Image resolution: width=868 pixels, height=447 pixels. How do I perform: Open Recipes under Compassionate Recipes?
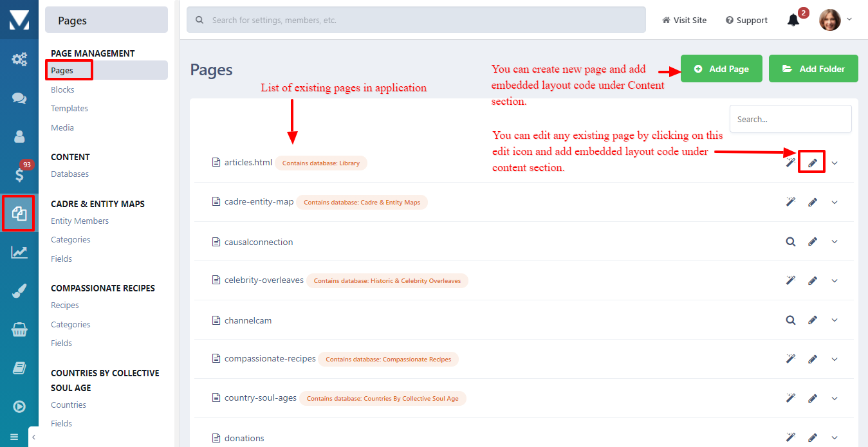click(65, 305)
